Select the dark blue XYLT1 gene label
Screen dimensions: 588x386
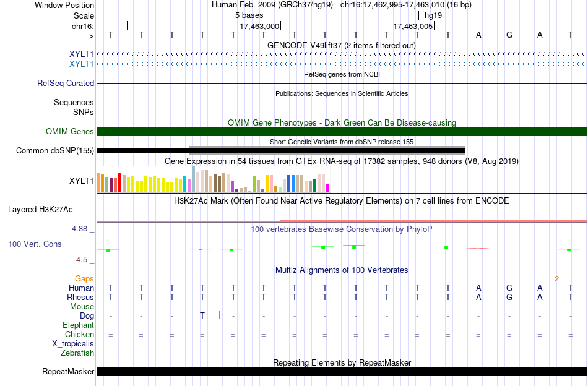pos(81,54)
